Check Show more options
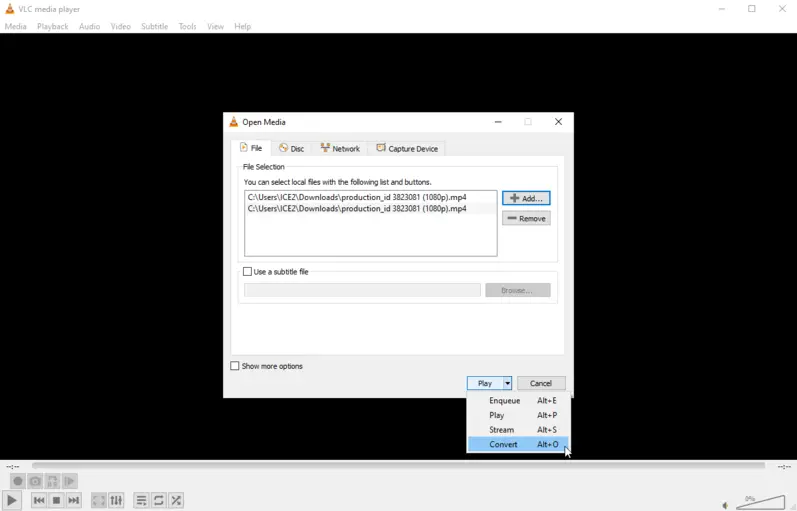Screen dimensions: 797x511 click(235, 366)
